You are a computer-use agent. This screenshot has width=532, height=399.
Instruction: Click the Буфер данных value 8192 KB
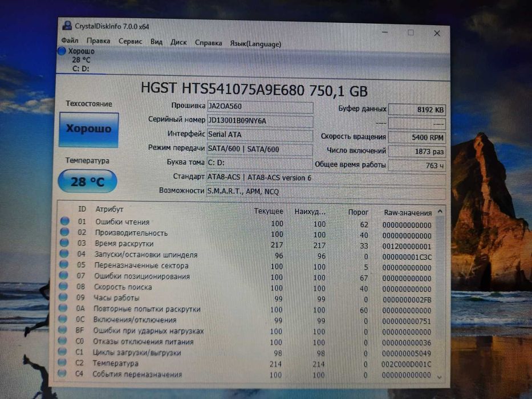point(417,109)
